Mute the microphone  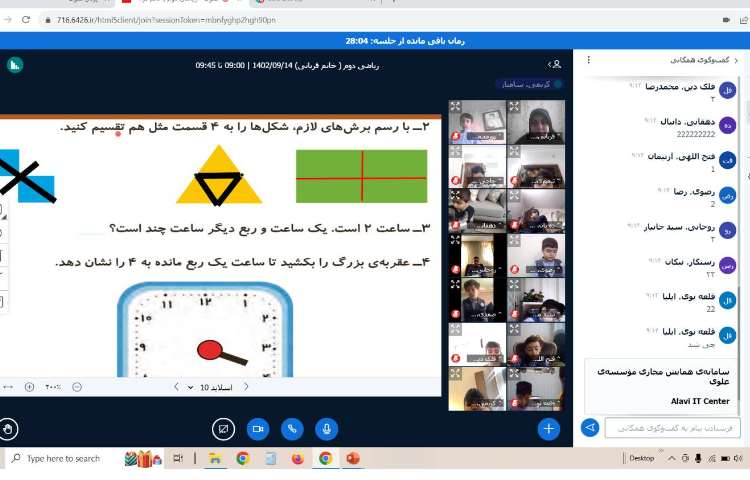pyautogui.click(x=327, y=429)
